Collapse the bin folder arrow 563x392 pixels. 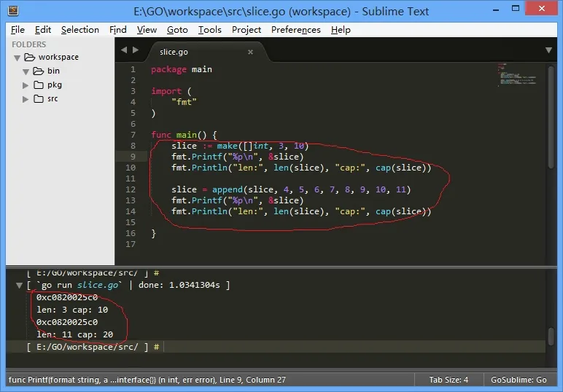click(x=26, y=71)
